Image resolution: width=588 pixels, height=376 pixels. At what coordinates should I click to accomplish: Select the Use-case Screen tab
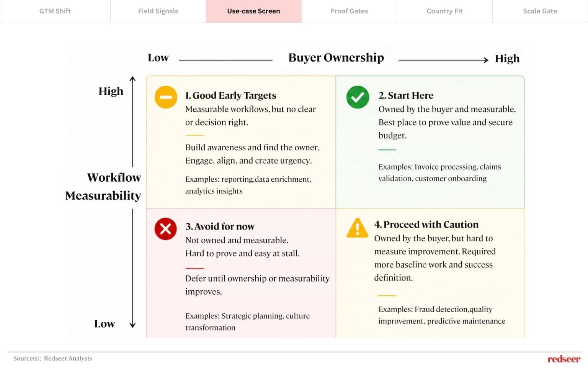tap(253, 11)
